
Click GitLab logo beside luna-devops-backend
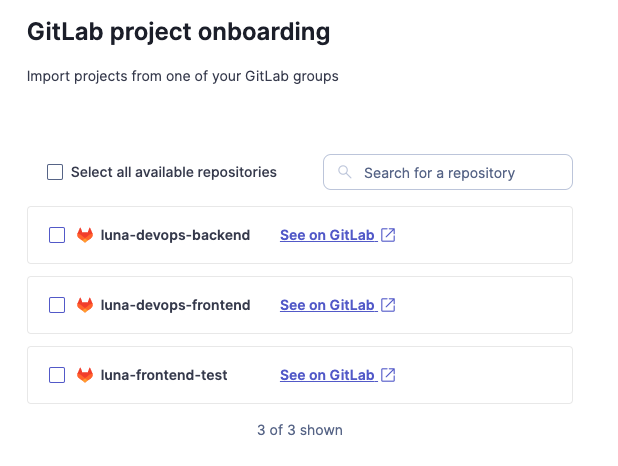point(85,235)
